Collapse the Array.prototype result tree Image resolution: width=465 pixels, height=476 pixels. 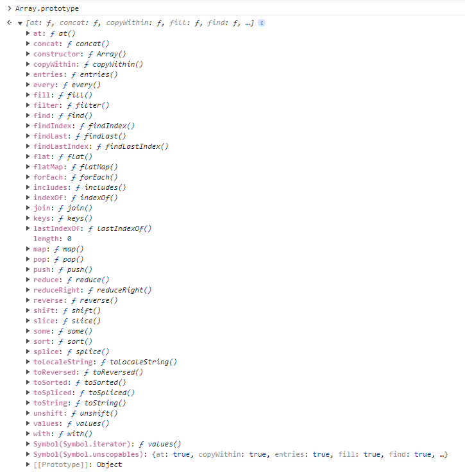[20, 23]
